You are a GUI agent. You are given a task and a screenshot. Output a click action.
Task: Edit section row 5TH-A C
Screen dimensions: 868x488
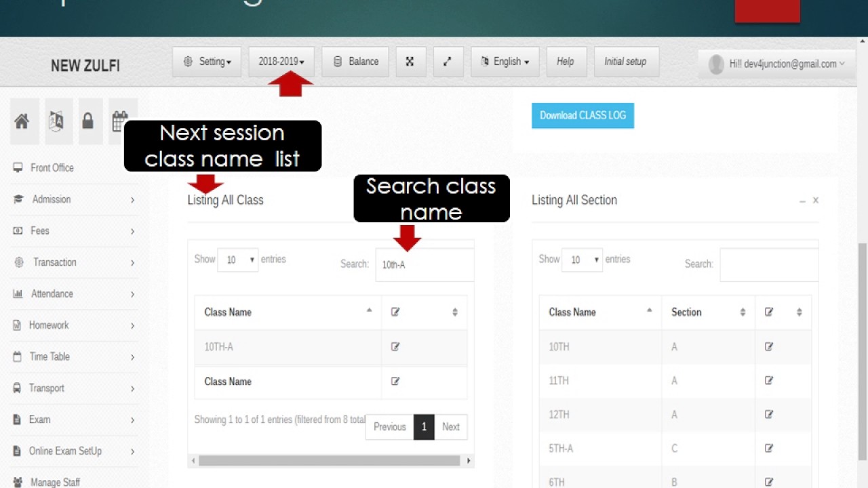coord(769,449)
